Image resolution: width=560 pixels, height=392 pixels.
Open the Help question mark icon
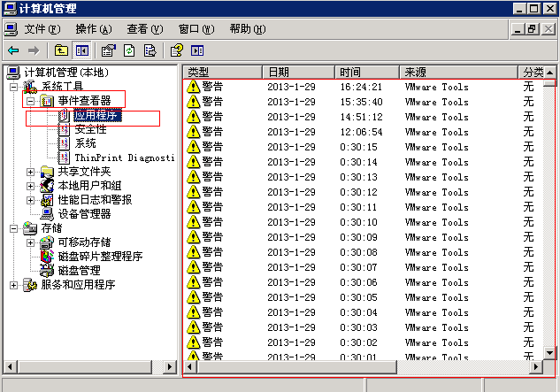[x=176, y=50]
